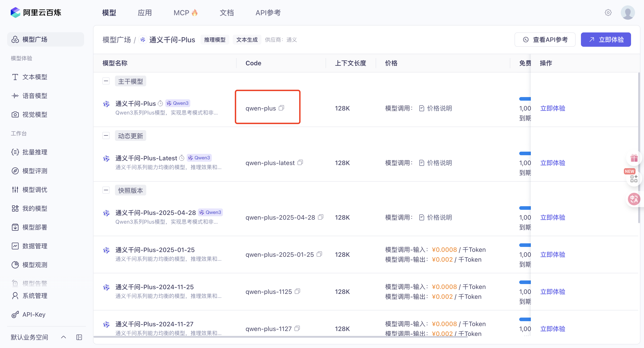This screenshot has height=348, width=644.
Task: Click 立即体验 for qwen-plus-1127 row
Action: 553,329
